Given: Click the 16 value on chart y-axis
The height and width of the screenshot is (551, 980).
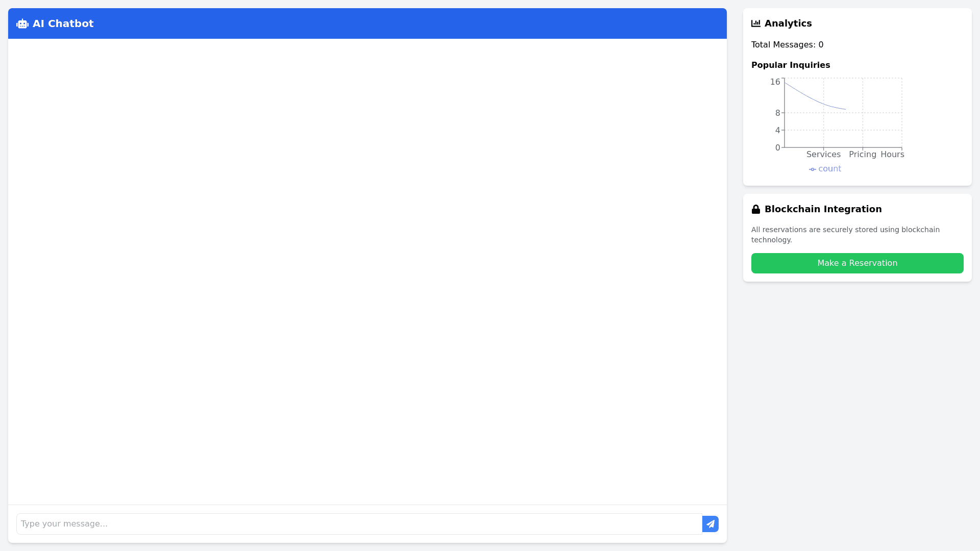Looking at the screenshot, I should [x=775, y=82].
